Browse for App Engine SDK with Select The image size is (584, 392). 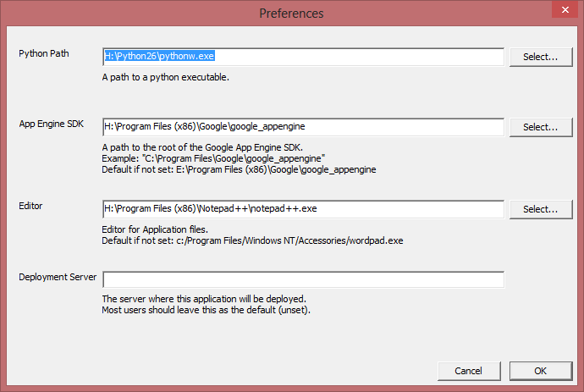540,127
